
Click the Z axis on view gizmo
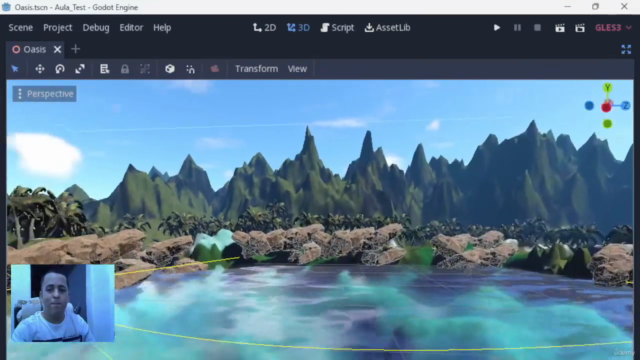(625, 106)
